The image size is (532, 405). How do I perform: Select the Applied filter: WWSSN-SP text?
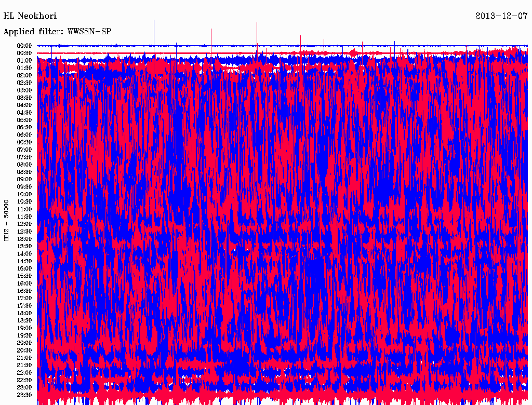coord(57,32)
